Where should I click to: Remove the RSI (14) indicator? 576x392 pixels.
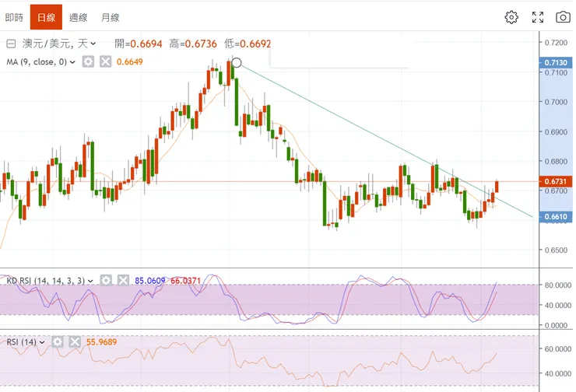[74, 341]
